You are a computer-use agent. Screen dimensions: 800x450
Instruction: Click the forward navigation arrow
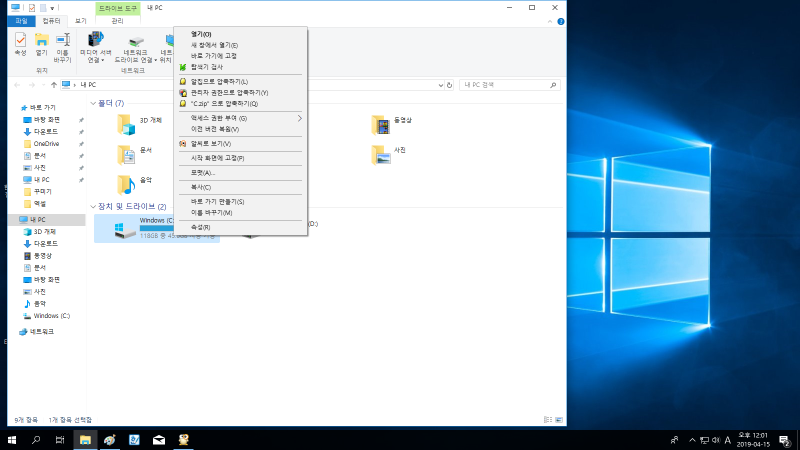click(x=32, y=85)
